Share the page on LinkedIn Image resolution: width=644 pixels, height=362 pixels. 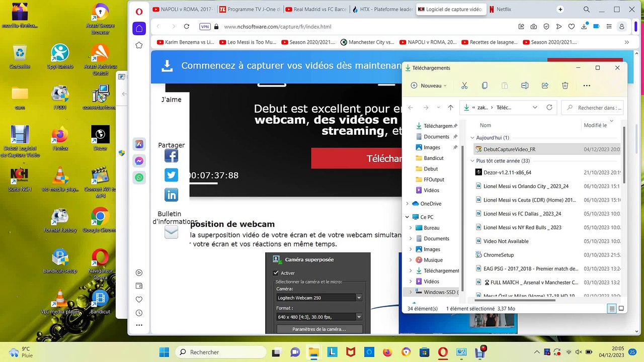(x=171, y=195)
